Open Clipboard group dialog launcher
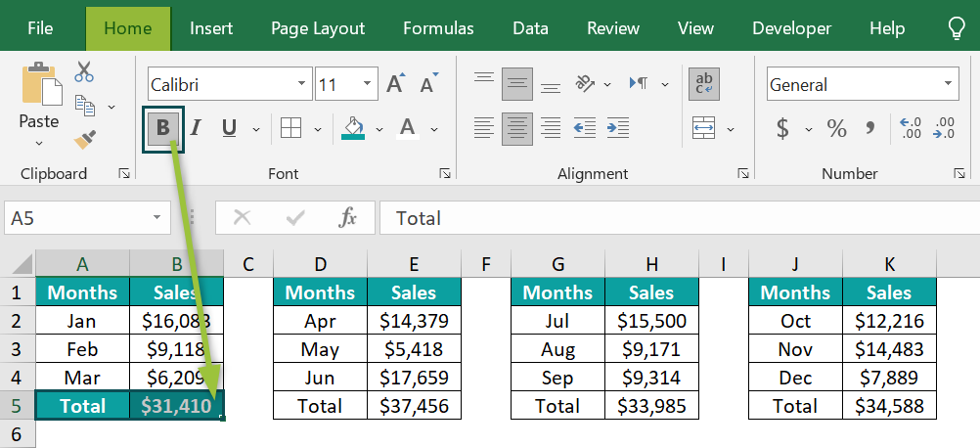This screenshot has height=448, width=980. (124, 174)
